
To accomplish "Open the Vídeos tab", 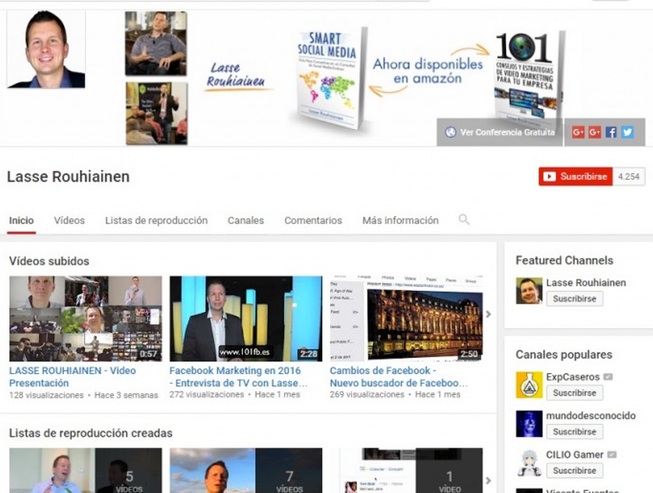I will (x=69, y=220).
